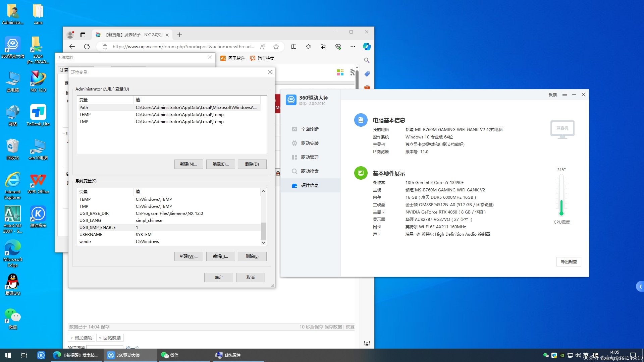Select 全面诊断 in 360驱动大师 sidebar

click(x=310, y=129)
